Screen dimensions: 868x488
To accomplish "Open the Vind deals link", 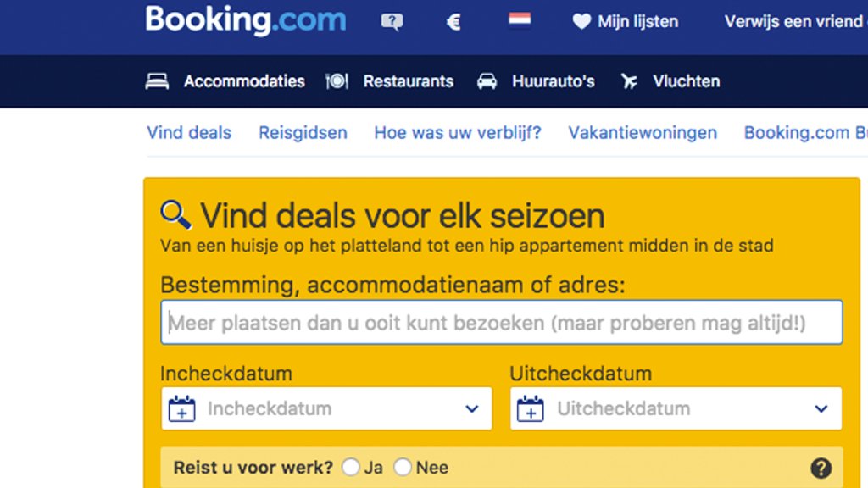I will [x=189, y=133].
